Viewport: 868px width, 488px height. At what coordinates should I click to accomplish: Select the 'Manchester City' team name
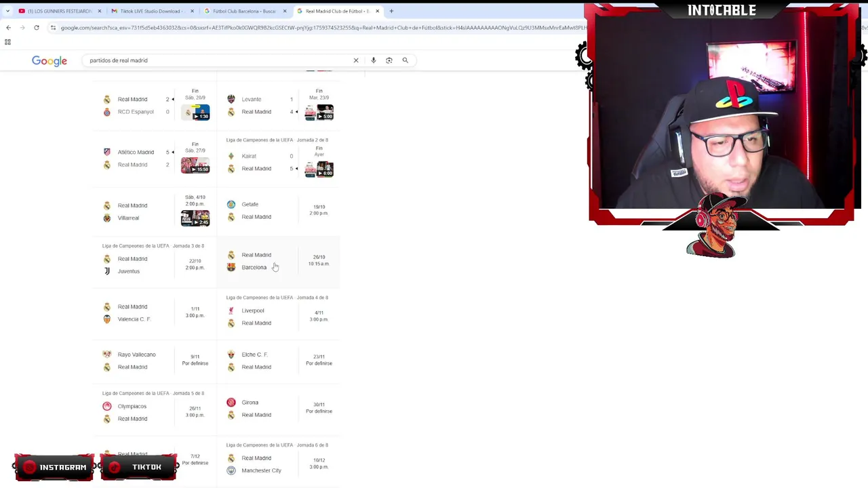click(261, 470)
